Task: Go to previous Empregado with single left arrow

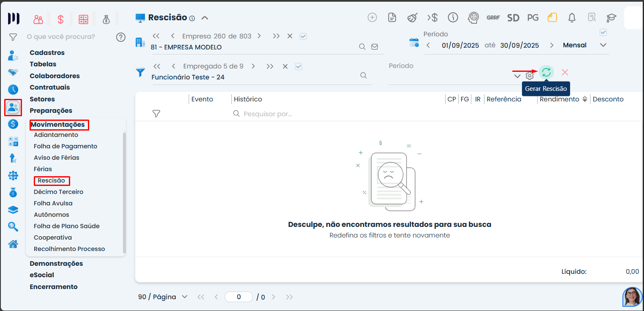Action: pos(173,66)
